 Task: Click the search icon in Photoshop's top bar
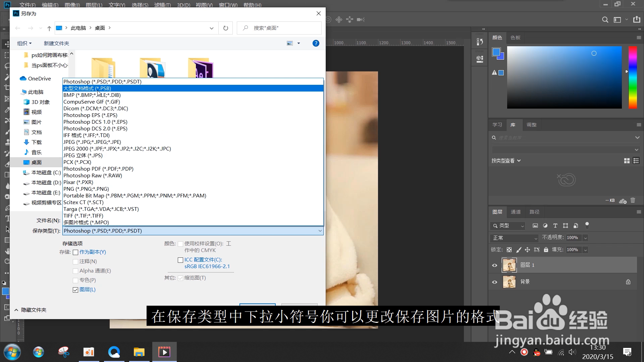tap(605, 20)
